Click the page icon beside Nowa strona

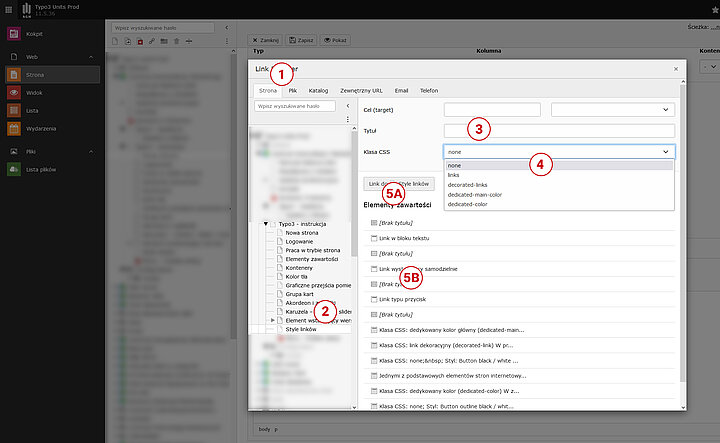280,233
